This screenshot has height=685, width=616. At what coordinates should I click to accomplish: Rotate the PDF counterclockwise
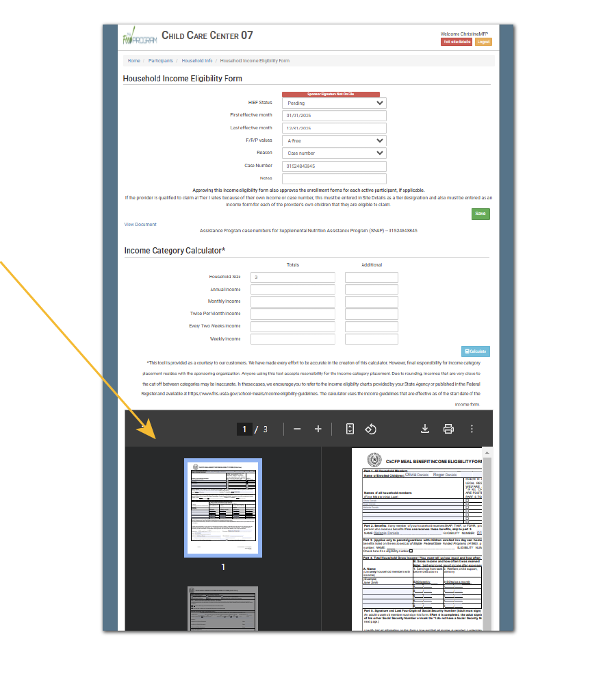(370, 429)
